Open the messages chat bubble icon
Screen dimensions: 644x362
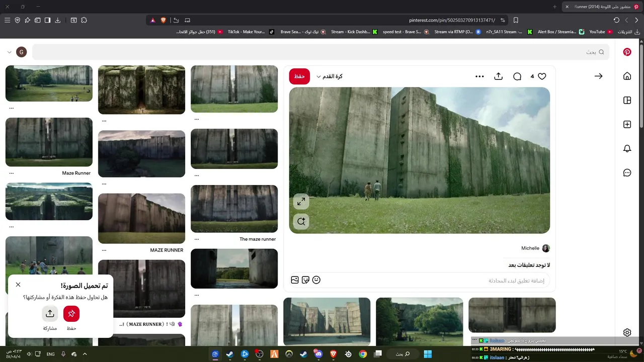tap(627, 172)
